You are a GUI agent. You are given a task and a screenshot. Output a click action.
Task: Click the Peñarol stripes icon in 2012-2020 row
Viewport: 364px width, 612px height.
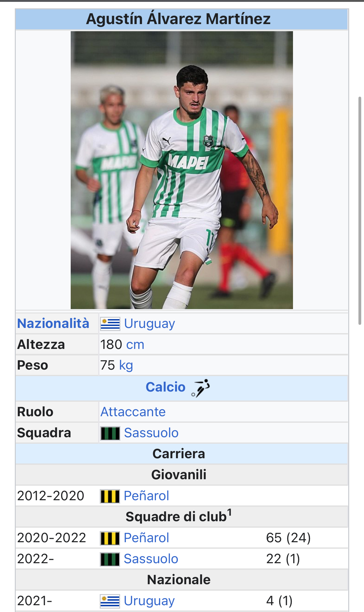pyautogui.click(x=110, y=496)
